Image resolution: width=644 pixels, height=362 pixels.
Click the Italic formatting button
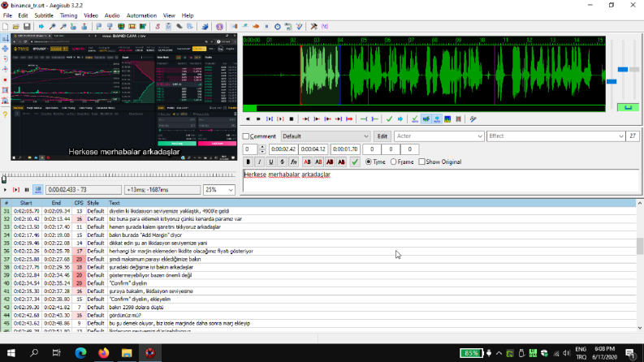(x=259, y=162)
